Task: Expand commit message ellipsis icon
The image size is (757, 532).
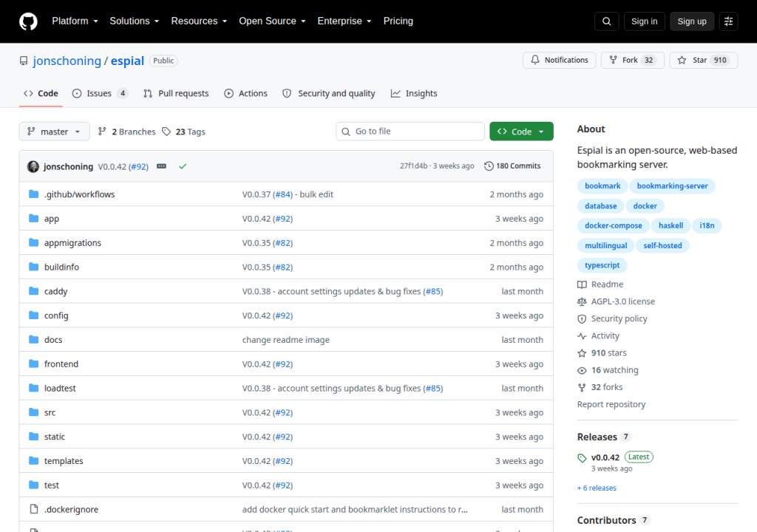Action: pyautogui.click(x=161, y=166)
